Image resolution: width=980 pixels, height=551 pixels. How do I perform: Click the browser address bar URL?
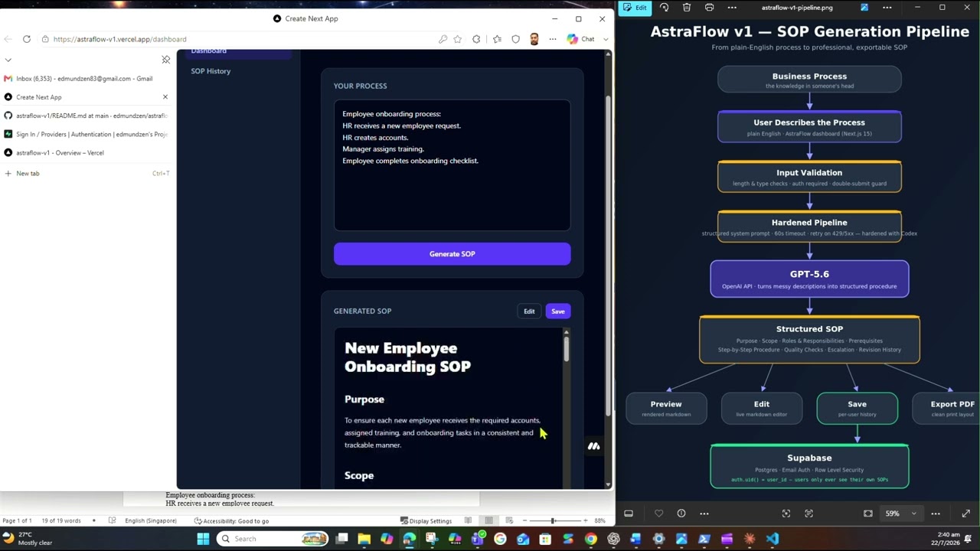click(x=119, y=39)
